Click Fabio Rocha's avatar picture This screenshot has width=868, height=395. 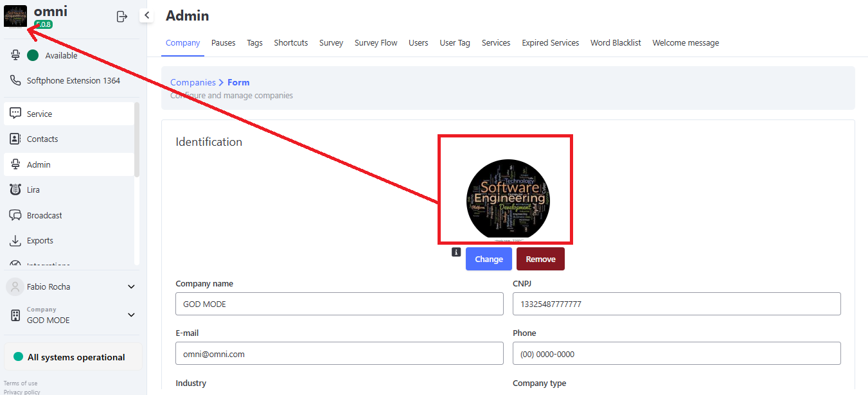15,286
